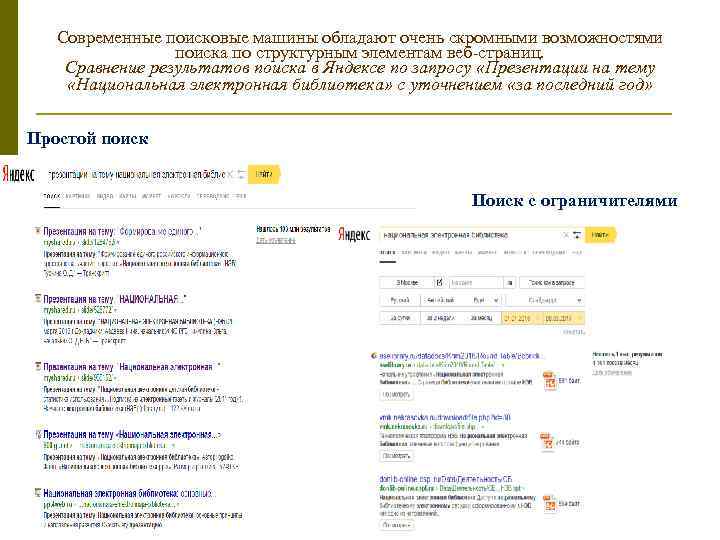
Task: Click the small button right of the site input field
Action: [x=510, y=283]
